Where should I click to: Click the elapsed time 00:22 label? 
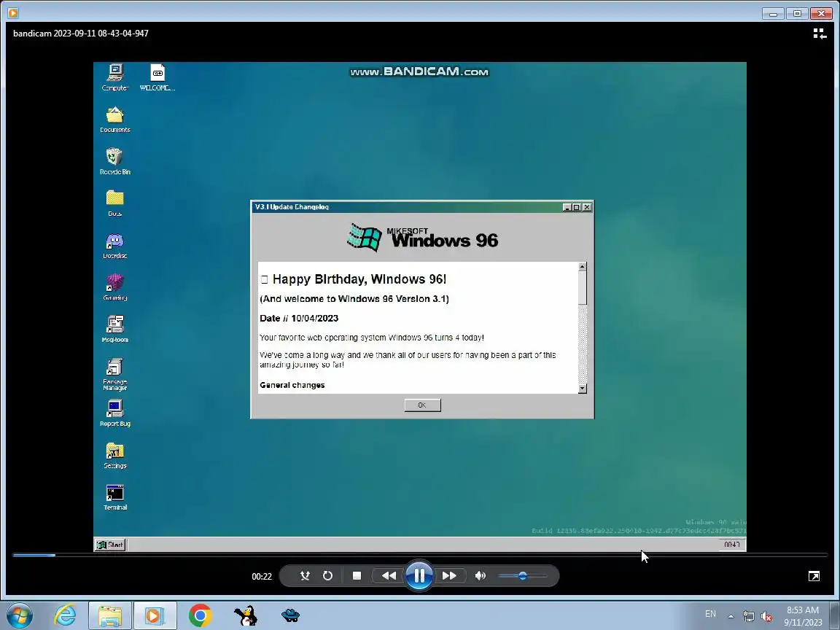[262, 577]
